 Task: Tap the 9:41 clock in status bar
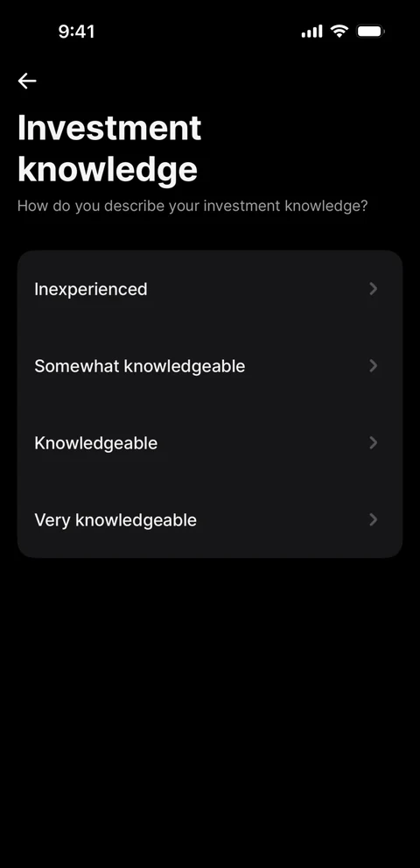coord(76,32)
